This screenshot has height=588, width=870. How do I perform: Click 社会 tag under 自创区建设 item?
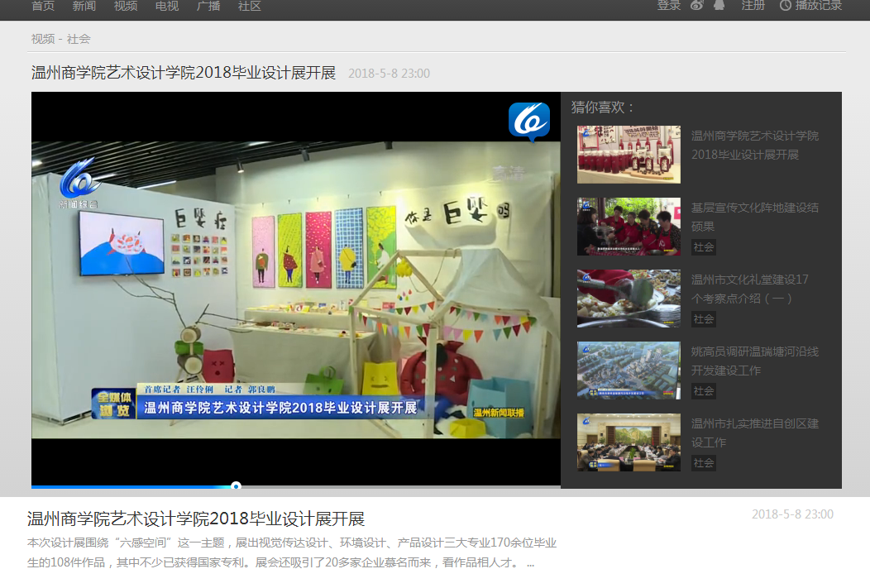[x=704, y=463]
